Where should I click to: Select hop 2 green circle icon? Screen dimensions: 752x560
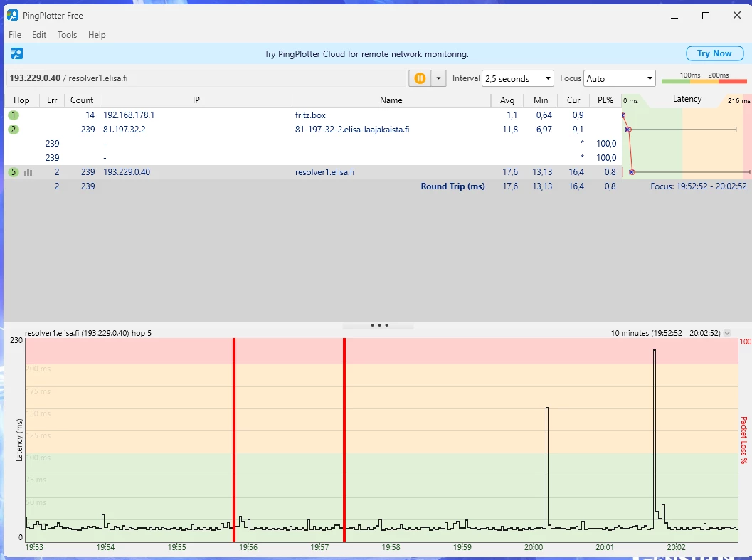14,129
